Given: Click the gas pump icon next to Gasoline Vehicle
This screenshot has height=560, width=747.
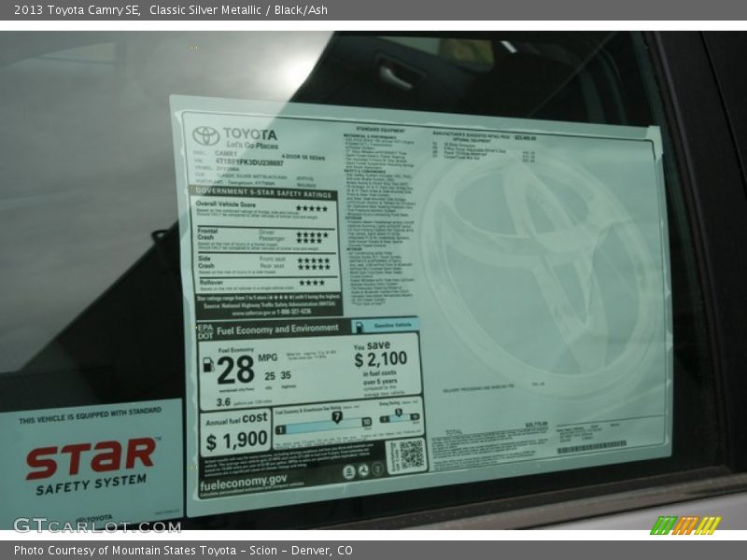Looking at the screenshot, I should click(x=359, y=327).
